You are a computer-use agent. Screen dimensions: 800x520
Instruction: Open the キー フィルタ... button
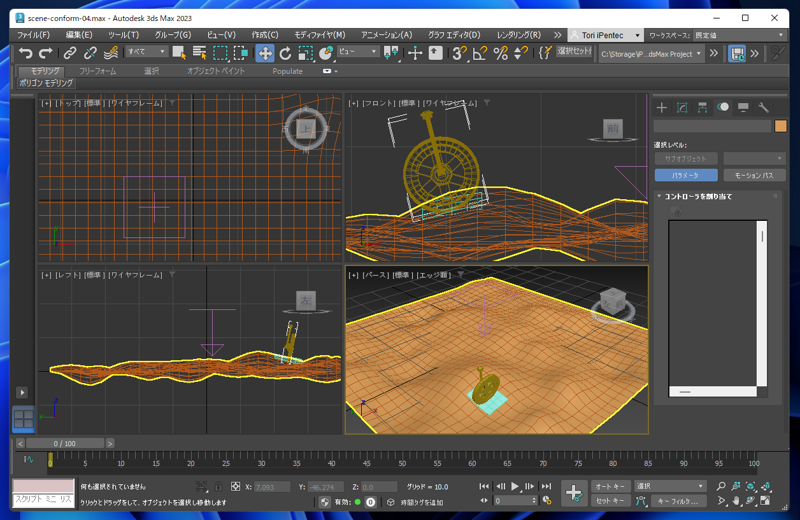coord(678,501)
